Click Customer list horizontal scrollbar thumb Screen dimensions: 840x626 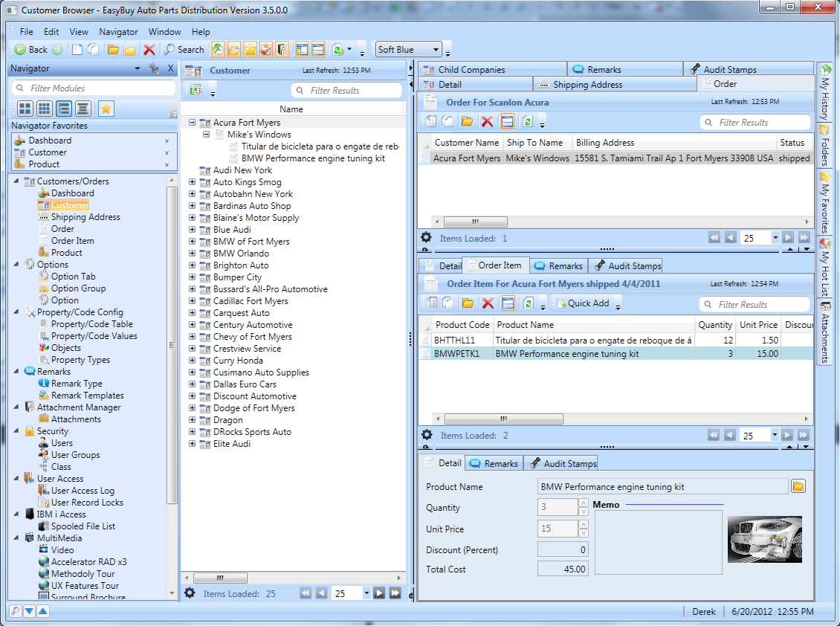click(x=220, y=578)
